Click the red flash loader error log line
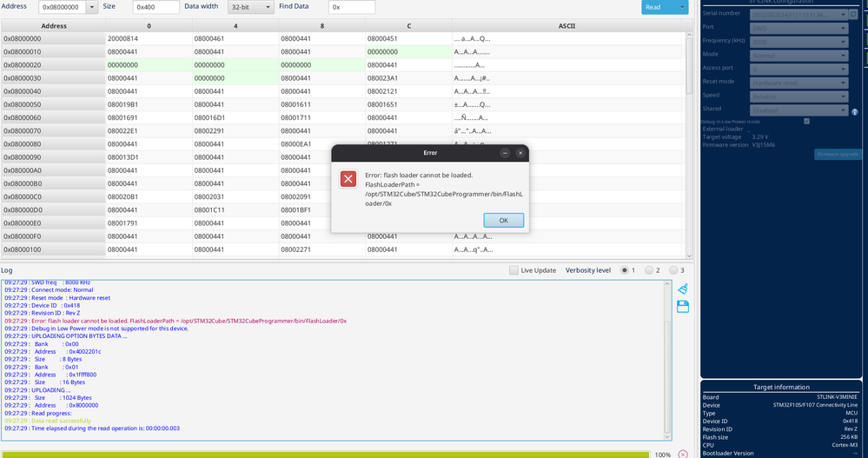Image resolution: width=868 pixels, height=458 pixels. tap(176, 321)
